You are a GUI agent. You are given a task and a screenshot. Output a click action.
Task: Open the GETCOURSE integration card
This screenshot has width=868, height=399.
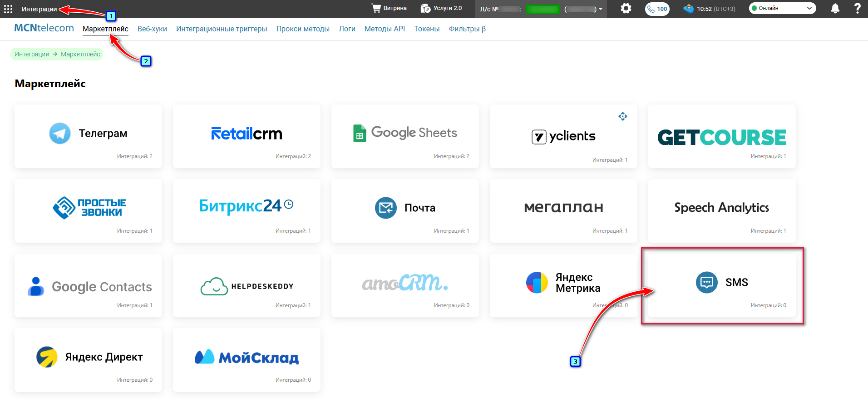[722, 136]
